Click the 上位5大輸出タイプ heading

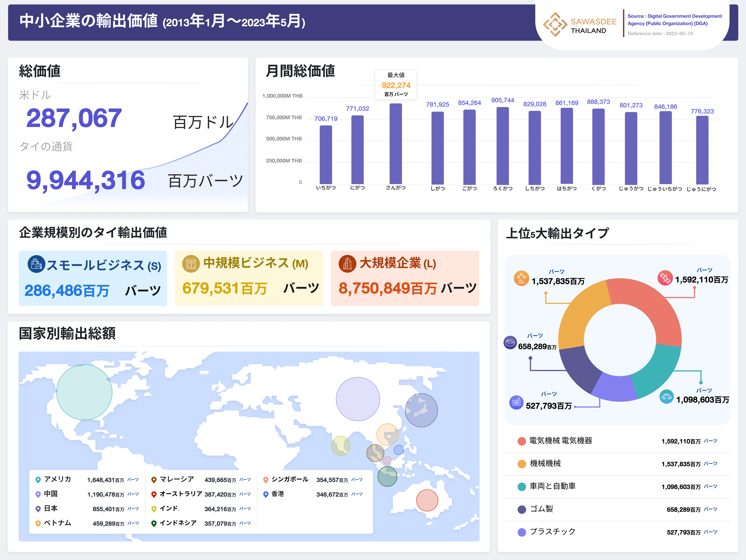[557, 233]
